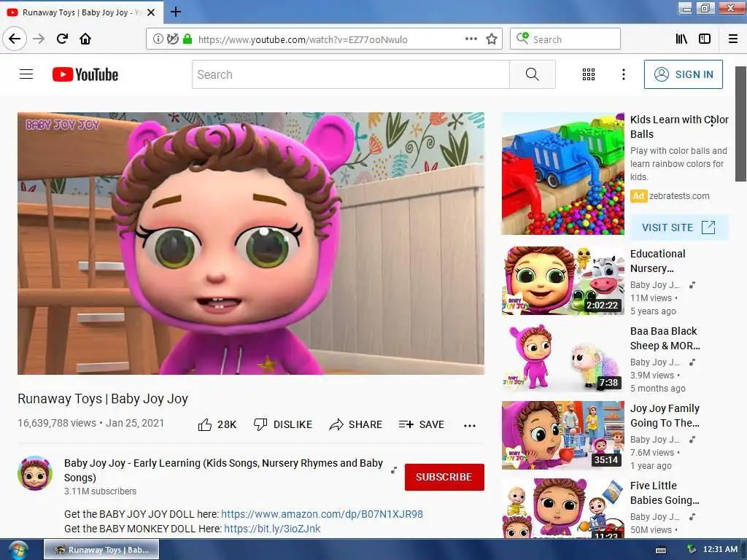Focus the YouTube search input field
The image size is (747, 560).
pos(351,74)
